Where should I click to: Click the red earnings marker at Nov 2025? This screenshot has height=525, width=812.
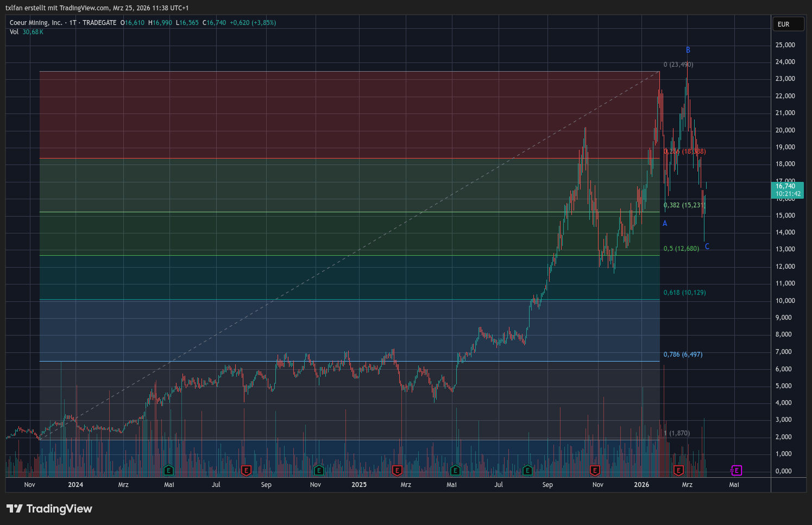pos(595,470)
